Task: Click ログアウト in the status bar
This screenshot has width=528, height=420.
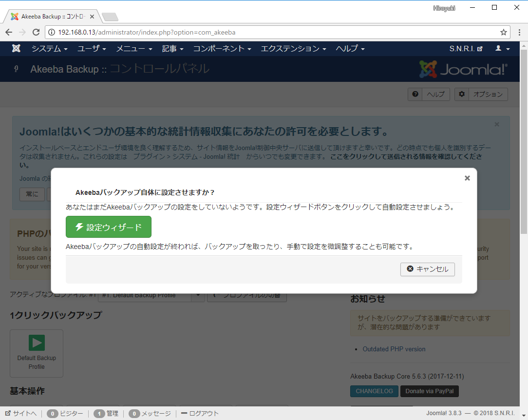Action: click(200, 413)
